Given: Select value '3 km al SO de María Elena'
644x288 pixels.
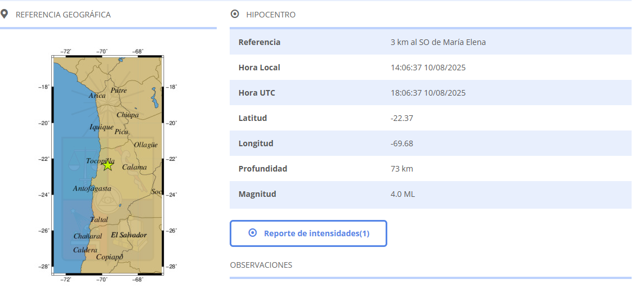Looking at the screenshot, I should coord(438,42).
